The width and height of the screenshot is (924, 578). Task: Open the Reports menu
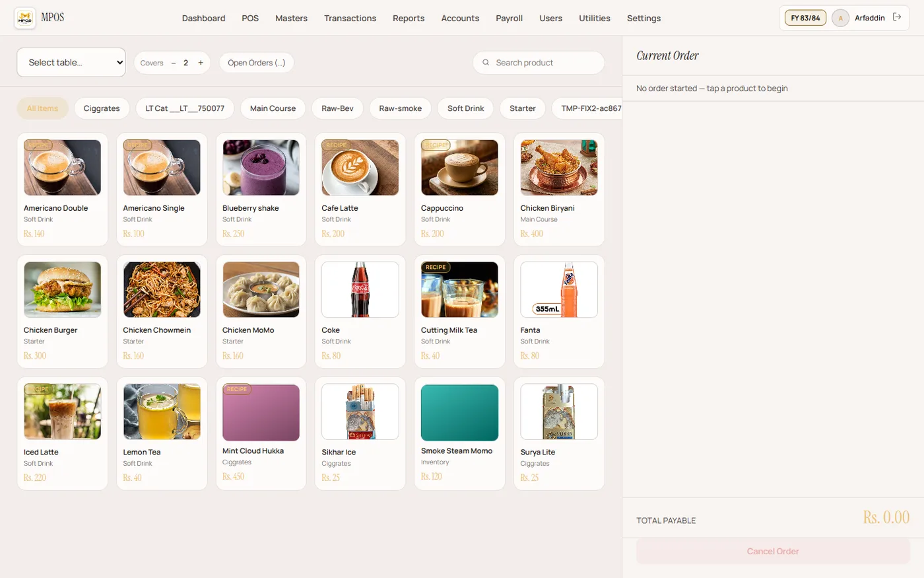(409, 18)
